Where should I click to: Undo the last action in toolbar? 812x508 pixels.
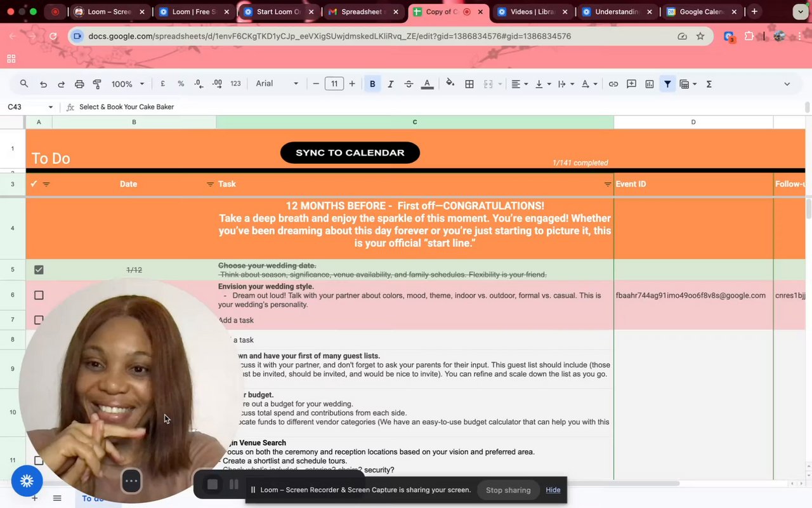(43, 84)
